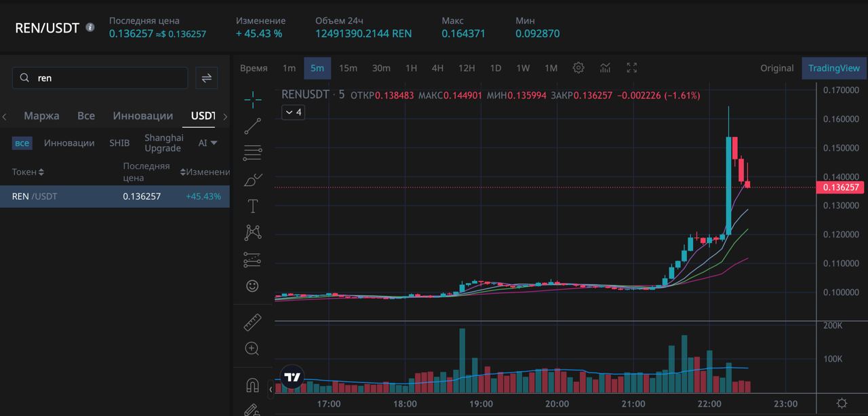Toggle the magnet snap mode
The image size is (868, 416).
point(252,385)
